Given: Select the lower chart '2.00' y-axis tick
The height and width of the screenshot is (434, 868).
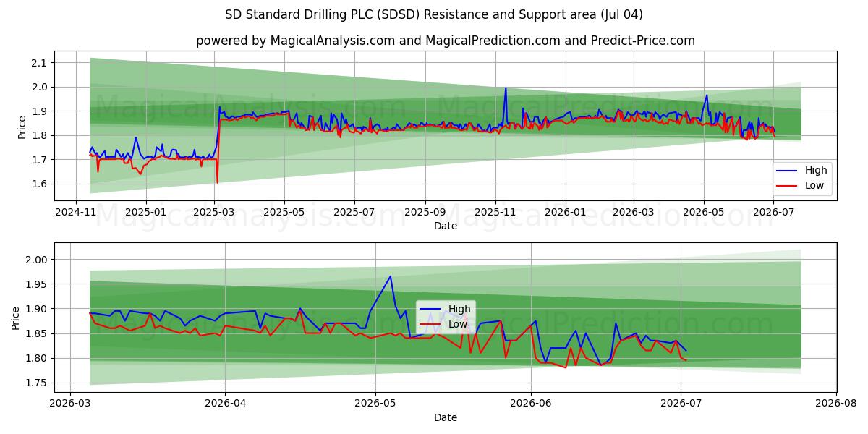Looking at the screenshot, I should (x=37, y=260).
